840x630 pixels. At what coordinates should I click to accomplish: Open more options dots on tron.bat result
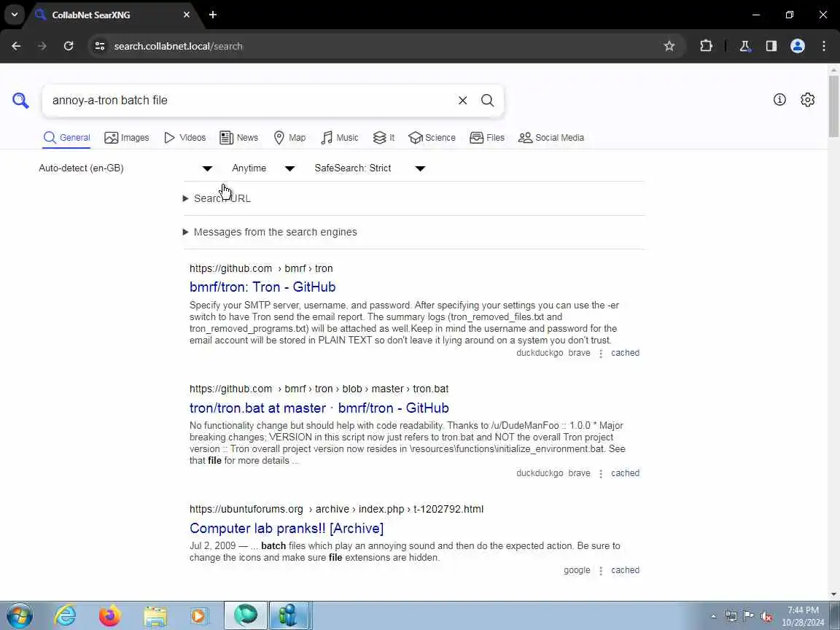pos(601,473)
